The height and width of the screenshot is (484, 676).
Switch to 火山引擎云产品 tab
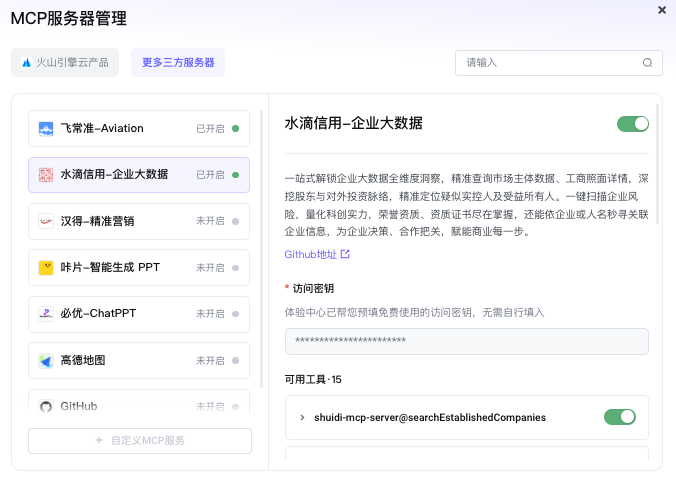pos(65,62)
